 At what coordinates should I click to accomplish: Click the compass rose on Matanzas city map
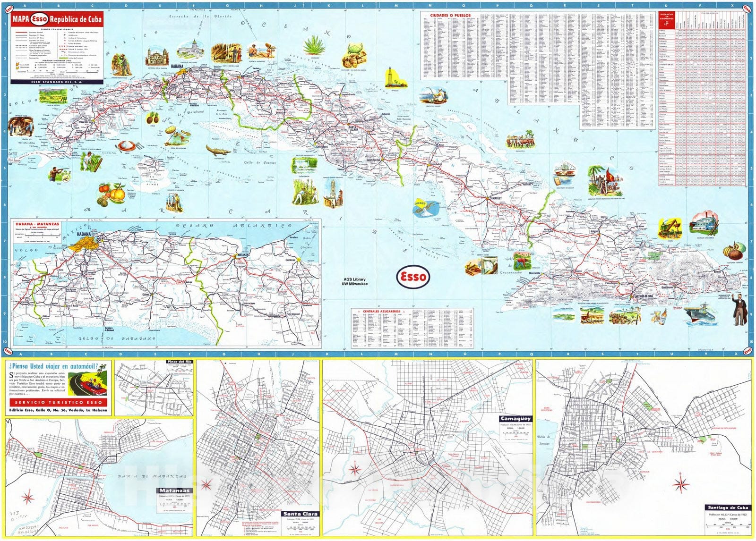(28, 497)
